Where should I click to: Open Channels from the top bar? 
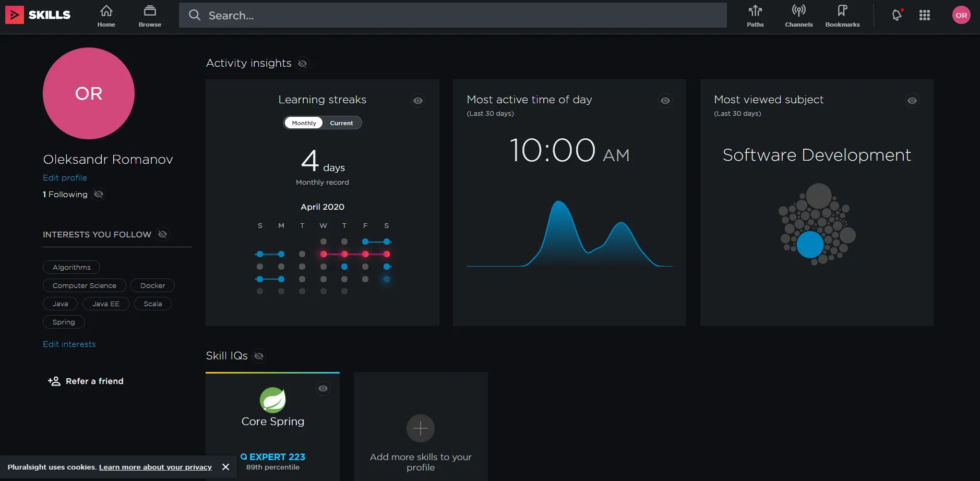[x=799, y=16]
